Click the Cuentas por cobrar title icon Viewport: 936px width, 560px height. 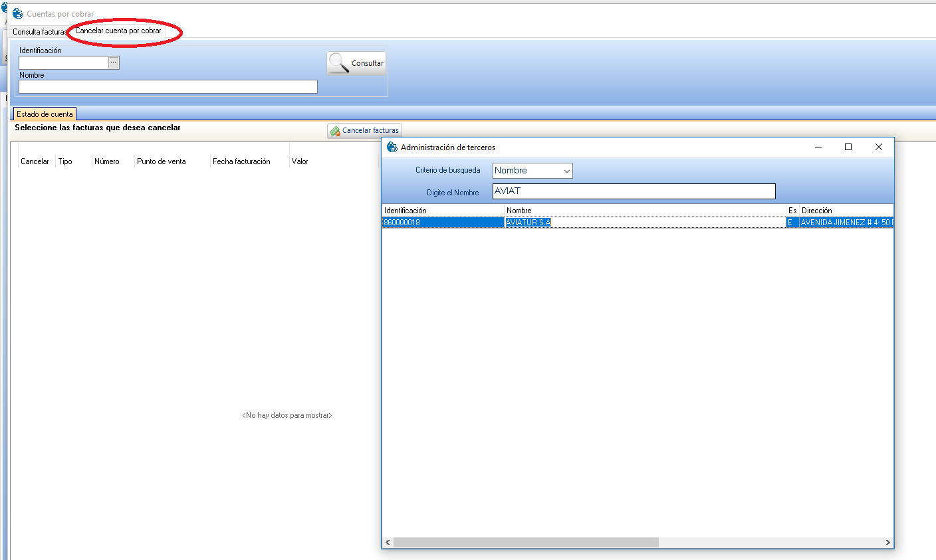(18, 14)
